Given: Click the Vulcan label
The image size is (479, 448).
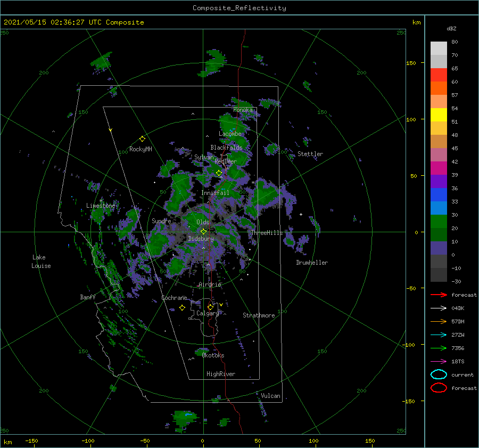Looking at the screenshot, I should point(270,396).
